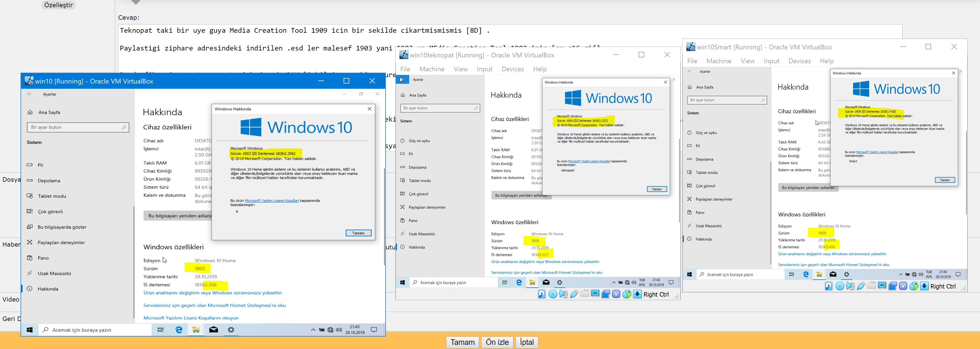Image resolution: width=980 pixels, height=349 pixels.
Task: Open Input menu in win10Smart VirtualBox window
Action: [x=771, y=61]
